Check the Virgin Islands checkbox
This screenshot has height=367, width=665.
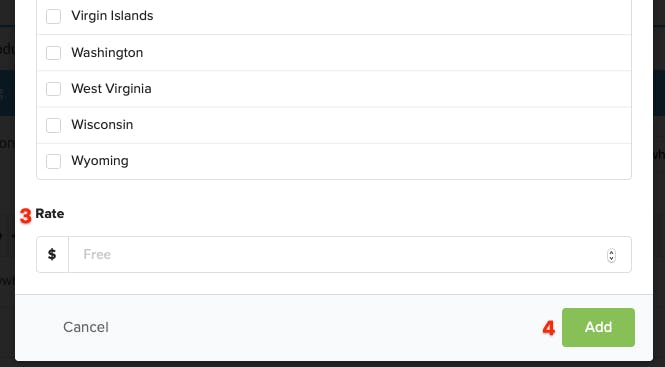coord(53,16)
